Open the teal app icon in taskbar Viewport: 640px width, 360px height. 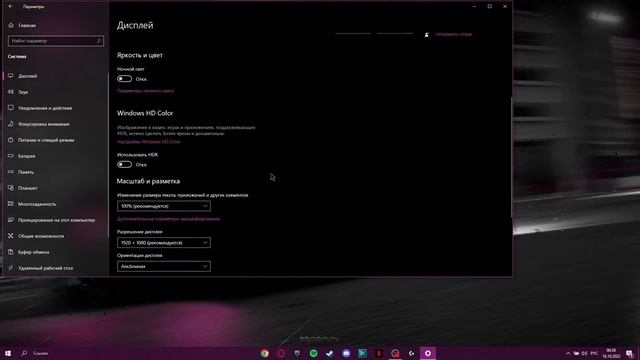pyautogui.click(x=362, y=353)
